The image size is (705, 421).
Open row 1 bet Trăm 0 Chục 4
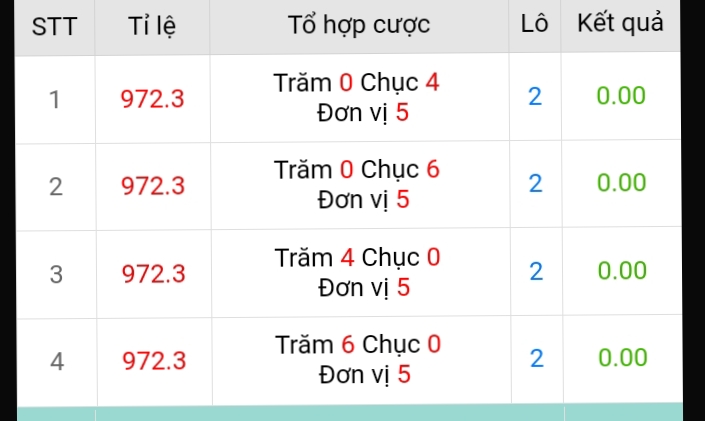click(357, 97)
